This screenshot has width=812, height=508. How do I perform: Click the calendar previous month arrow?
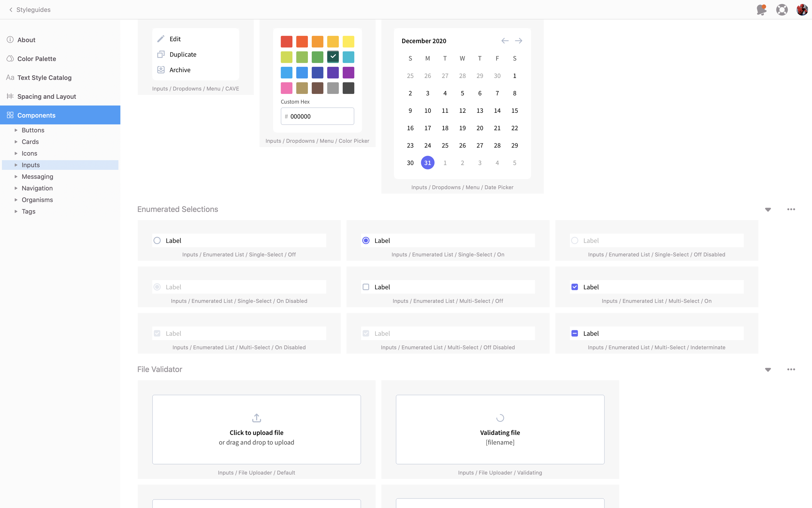tap(504, 41)
